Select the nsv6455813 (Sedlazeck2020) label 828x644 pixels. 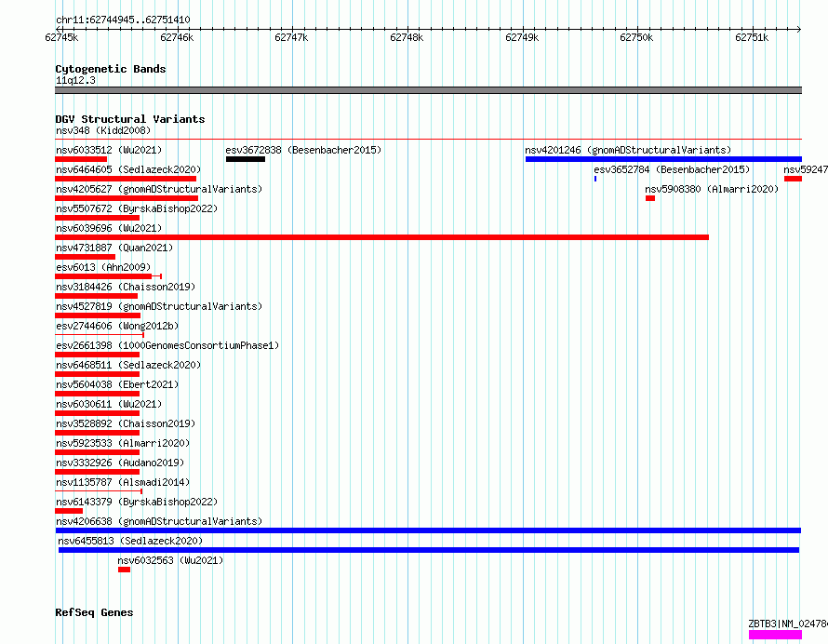point(130,541)
